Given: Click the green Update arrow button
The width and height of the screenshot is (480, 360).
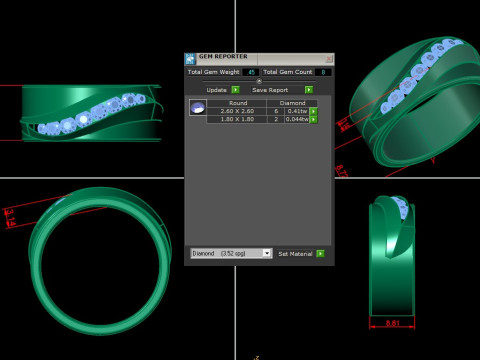Looking at the screenshot, I should [235, 90].
